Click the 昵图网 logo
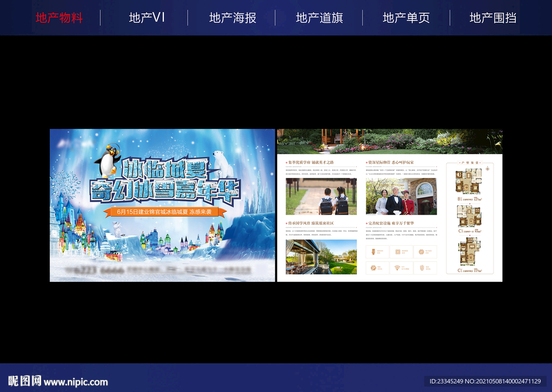 (x=25, y=381)
